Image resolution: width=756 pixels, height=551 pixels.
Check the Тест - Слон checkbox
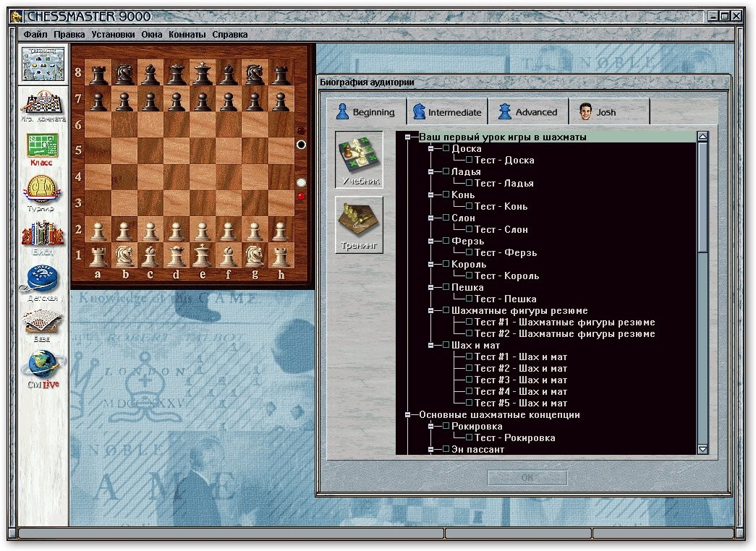click(469, 229)
